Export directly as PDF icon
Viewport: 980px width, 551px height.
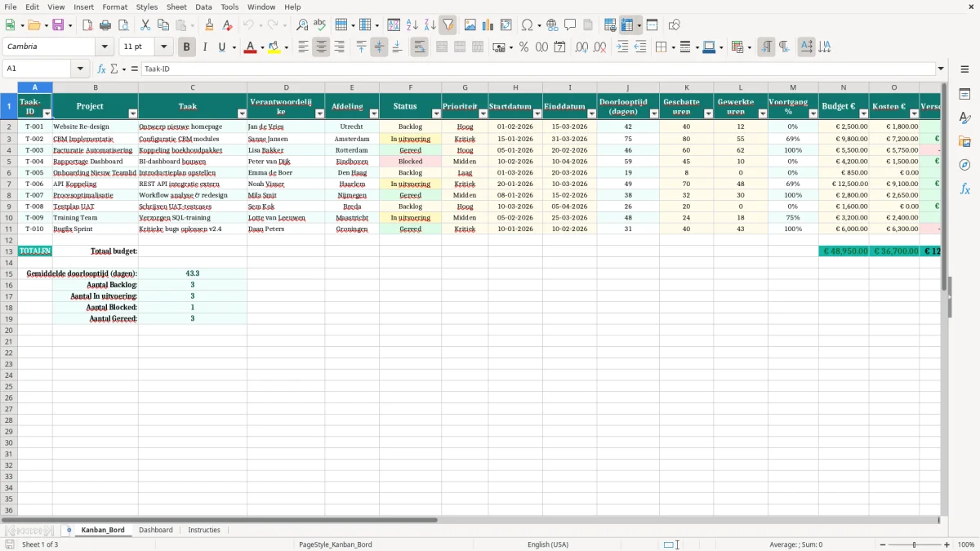tap(87, 25)
